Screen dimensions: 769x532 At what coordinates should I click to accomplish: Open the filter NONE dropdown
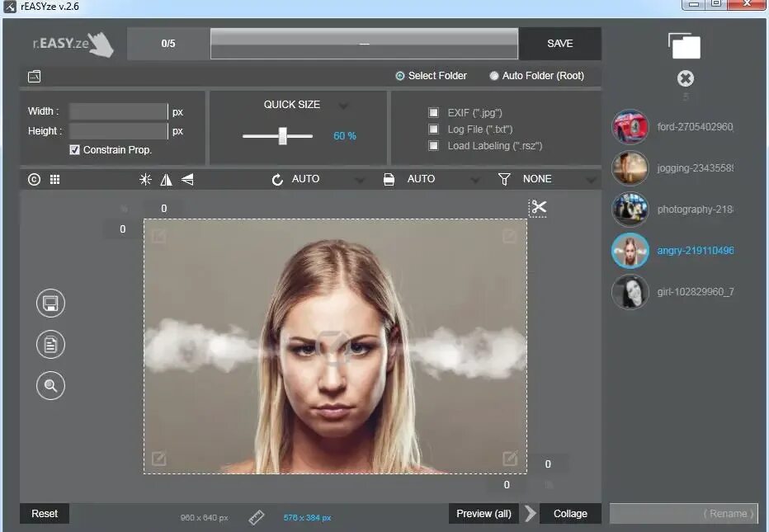point(591,180)
